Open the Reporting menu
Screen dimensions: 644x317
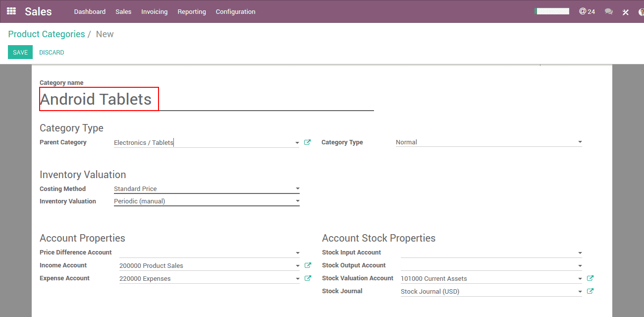point(192,11)
